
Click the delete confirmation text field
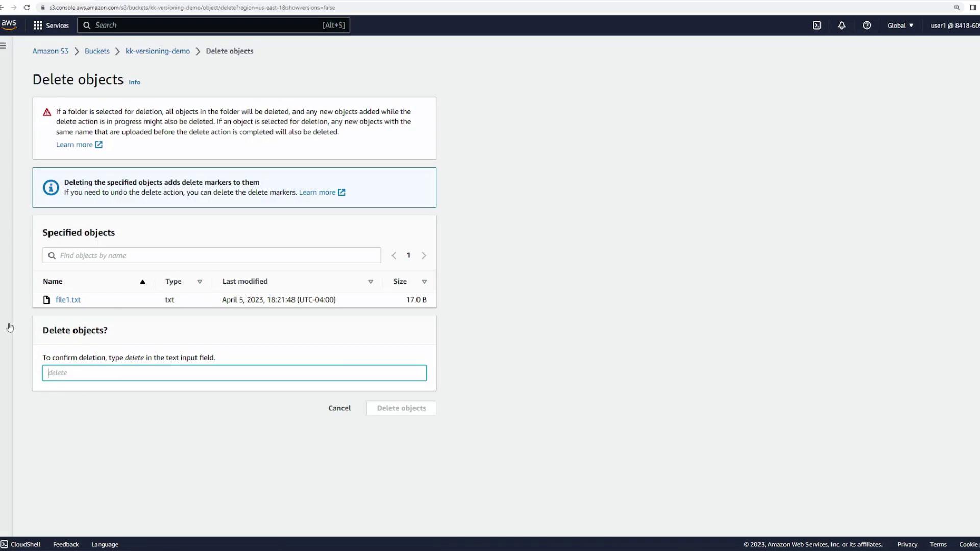tap(234, 373)
